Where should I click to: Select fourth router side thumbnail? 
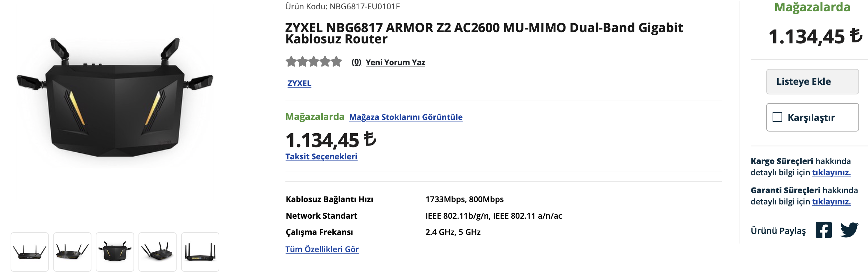point(158,252)
